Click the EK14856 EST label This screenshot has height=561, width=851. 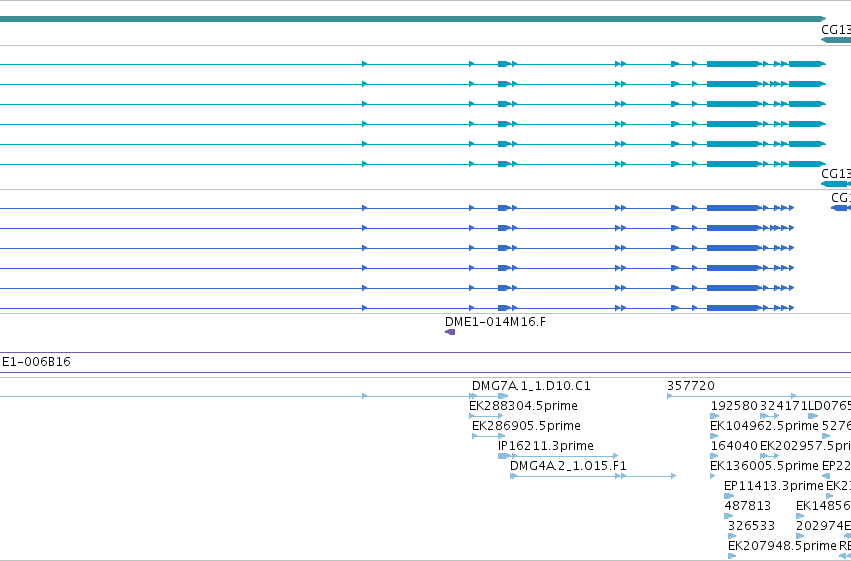click(823, 506)
